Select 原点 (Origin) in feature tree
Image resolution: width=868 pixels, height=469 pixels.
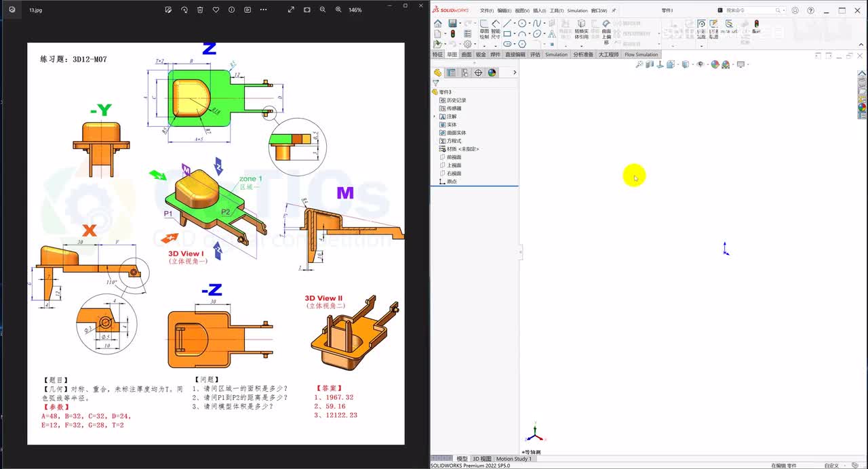point(448,182)
